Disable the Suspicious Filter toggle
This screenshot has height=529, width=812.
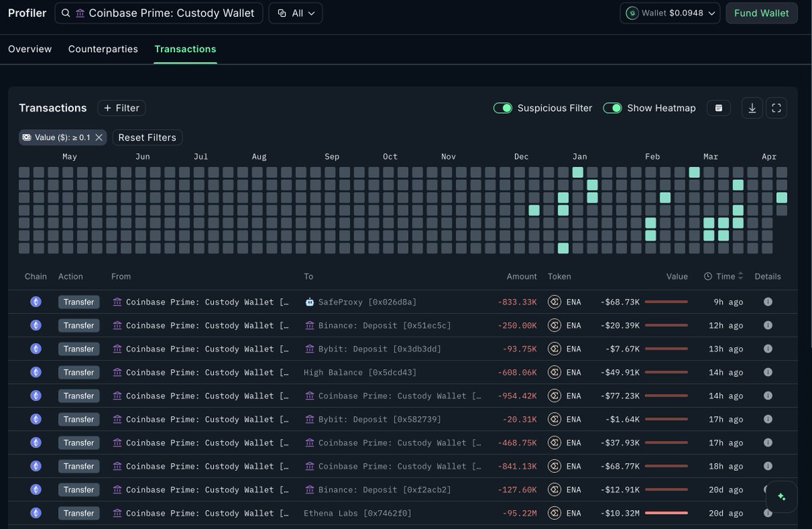point(503,108)
